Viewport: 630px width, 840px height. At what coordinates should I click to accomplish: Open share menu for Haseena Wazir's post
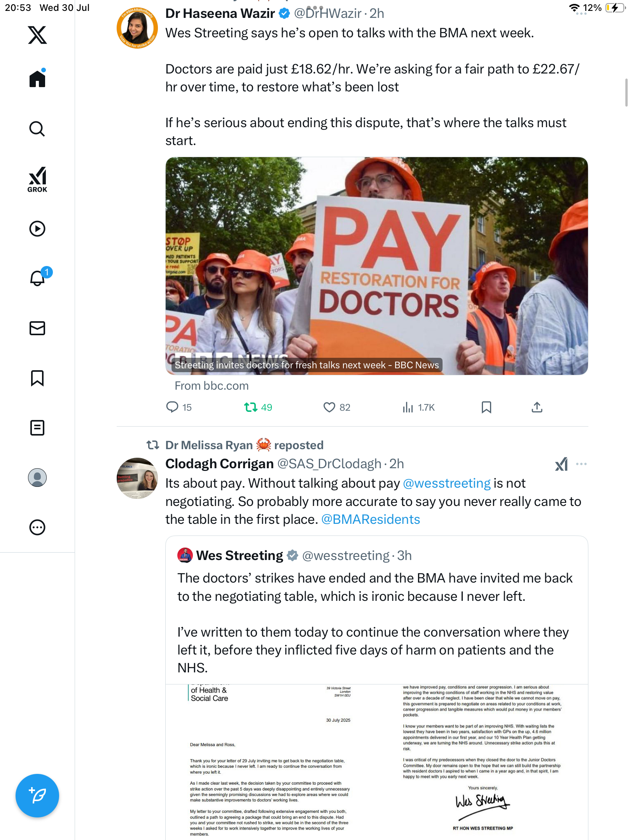(x=537, y=407)
